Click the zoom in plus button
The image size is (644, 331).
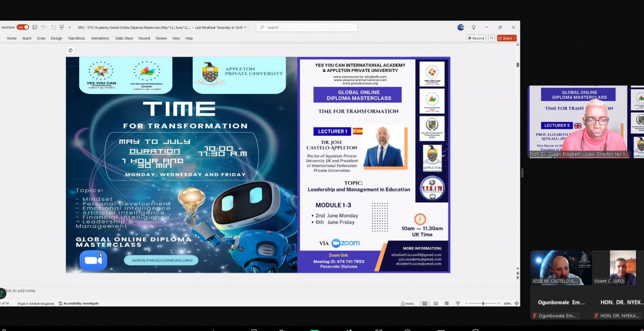click(499, 304)
